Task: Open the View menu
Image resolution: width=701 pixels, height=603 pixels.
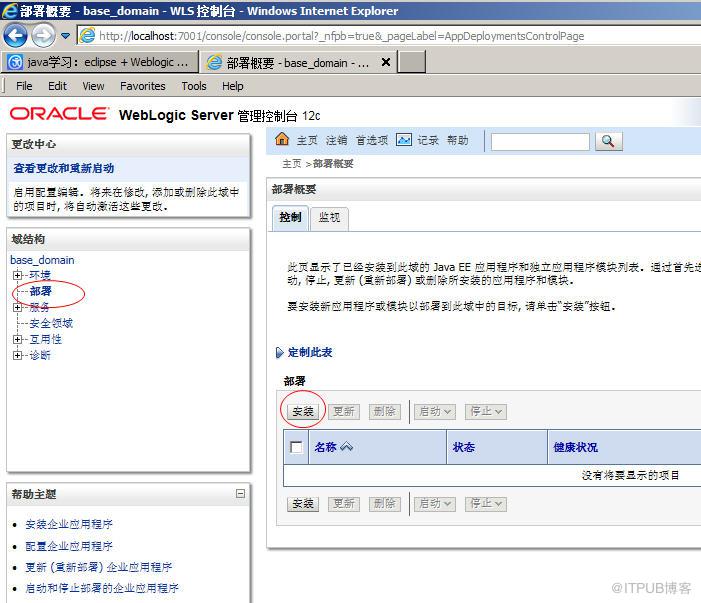Action: click(93, 86)
